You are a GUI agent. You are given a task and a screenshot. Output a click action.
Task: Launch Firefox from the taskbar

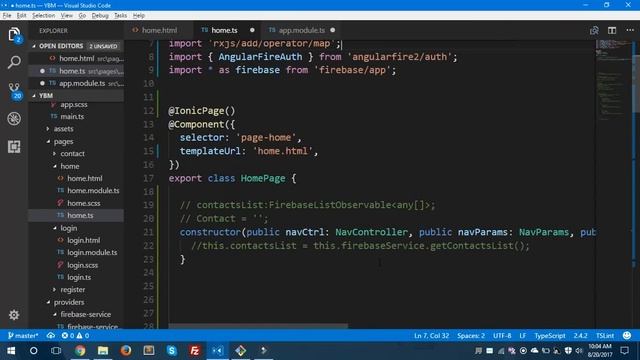(126, 350)
